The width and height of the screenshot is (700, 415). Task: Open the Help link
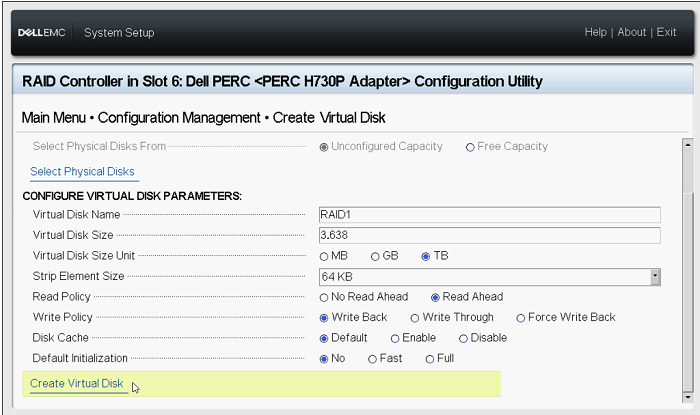[595, 32]
